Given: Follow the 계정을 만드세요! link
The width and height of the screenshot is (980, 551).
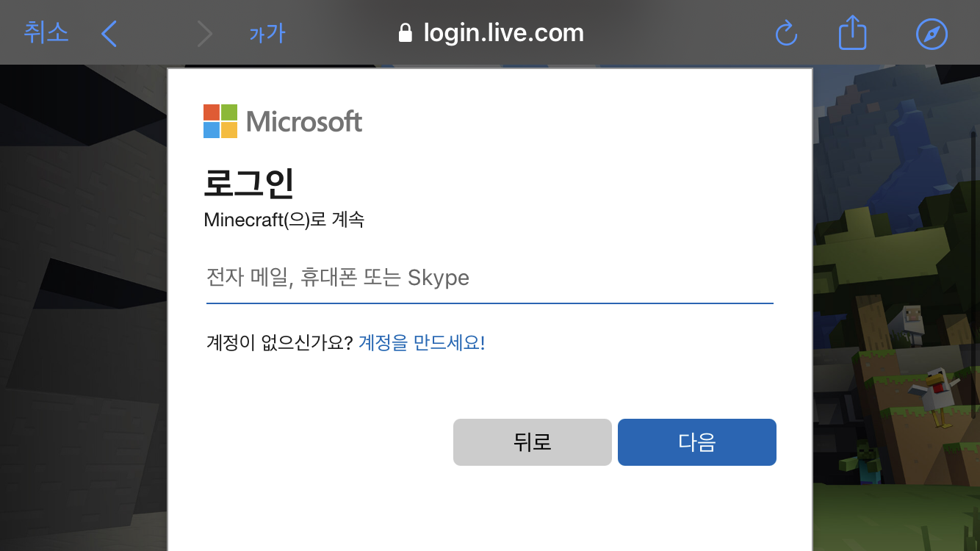Looking at the screenshot, I should tap(422, 343).
